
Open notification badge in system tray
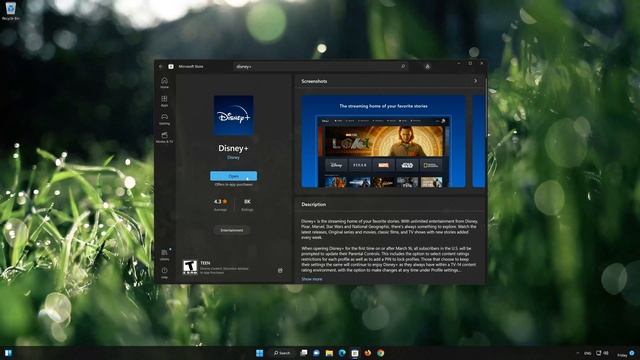click(632, 353)
